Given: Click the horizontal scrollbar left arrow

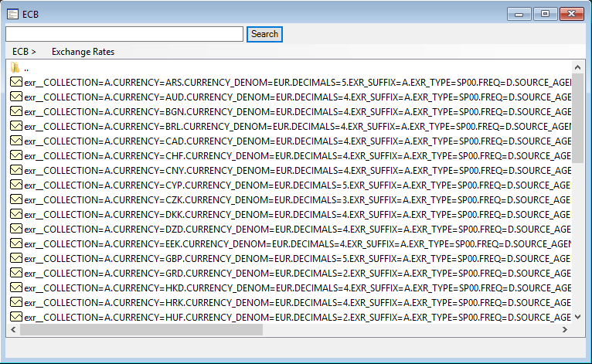Looking at the screenshot, I should coord(13,330).
